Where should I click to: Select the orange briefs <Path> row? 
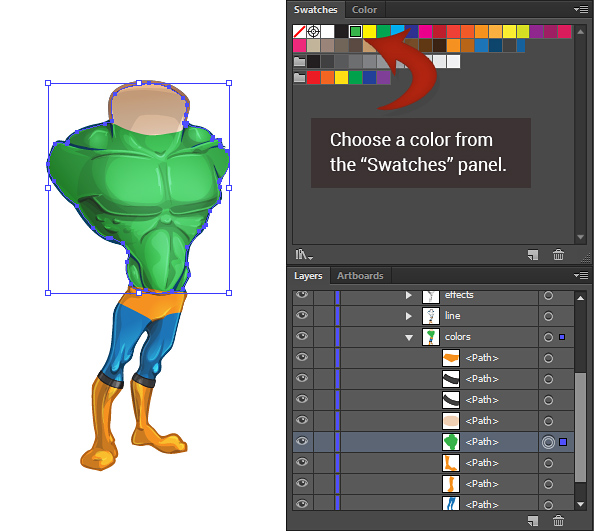[433, 358]
